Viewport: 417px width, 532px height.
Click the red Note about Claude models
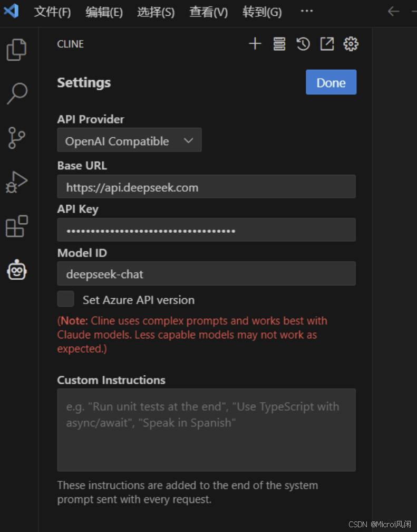coord(192,335)
